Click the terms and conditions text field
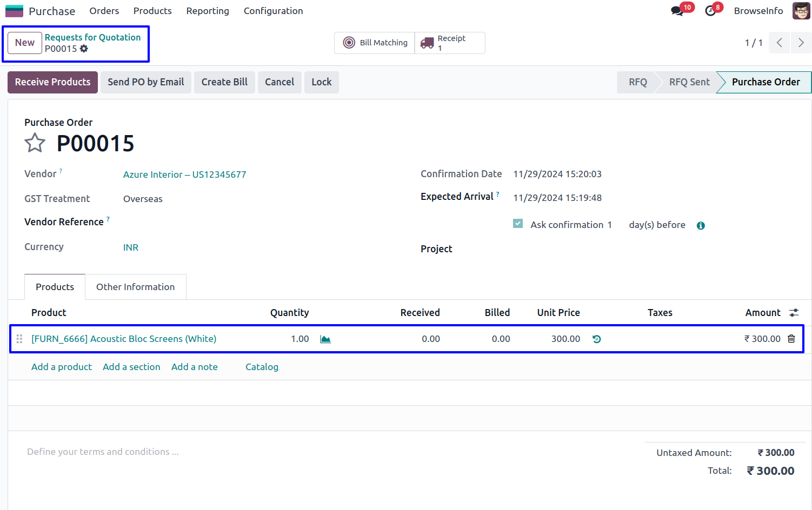 (103, 452)
